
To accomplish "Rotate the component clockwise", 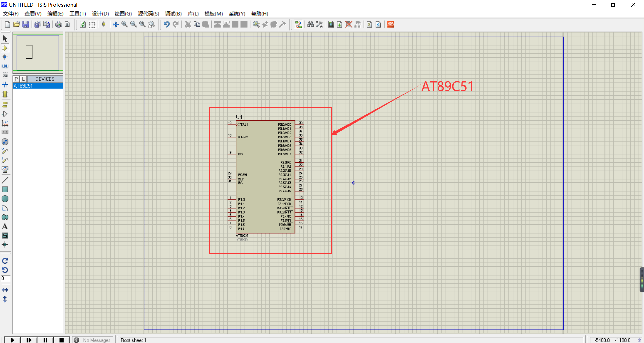I will coord(5,261).
